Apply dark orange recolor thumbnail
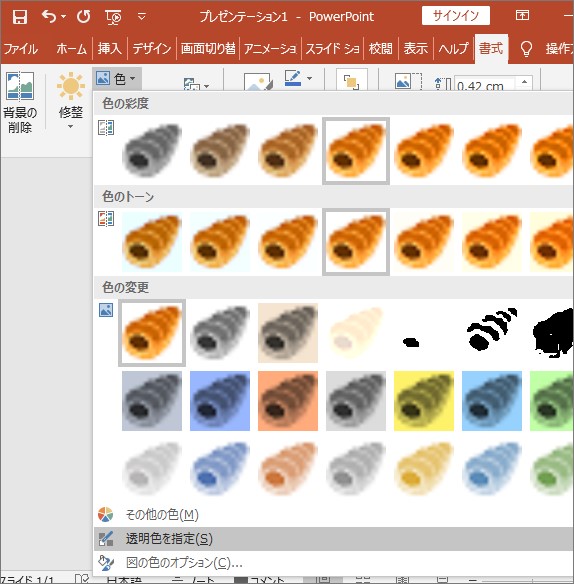The width and height of the screenshot is (574, 584). [288, 401]
